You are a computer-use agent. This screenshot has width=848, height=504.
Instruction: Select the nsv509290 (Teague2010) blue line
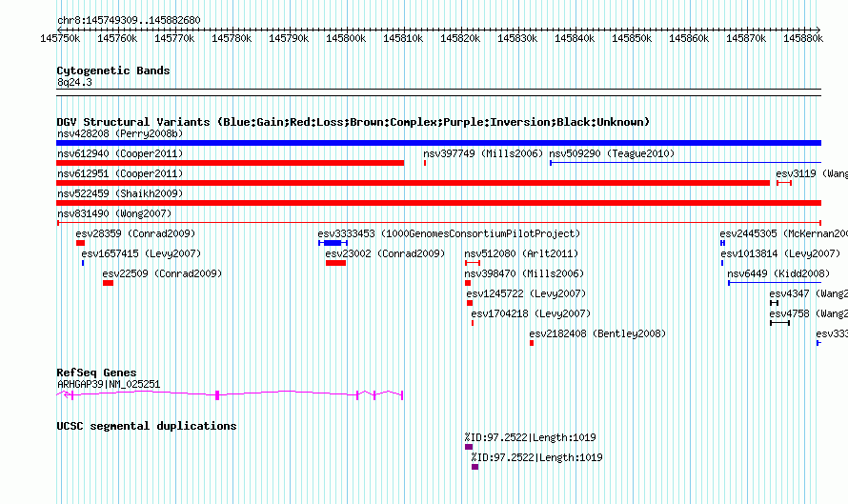tap(685, 163)
